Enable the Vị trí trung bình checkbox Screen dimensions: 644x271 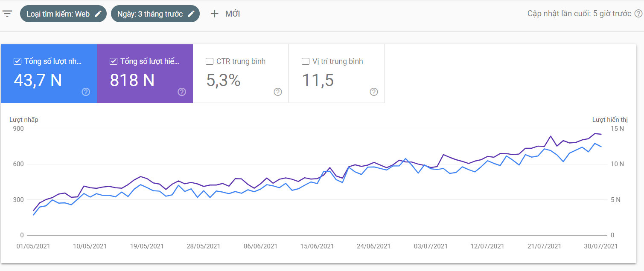pos(306,61)
